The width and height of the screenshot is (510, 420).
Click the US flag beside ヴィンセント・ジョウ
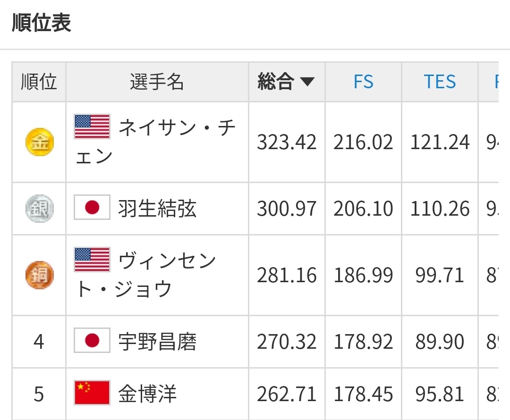click(x=92, y=260)
